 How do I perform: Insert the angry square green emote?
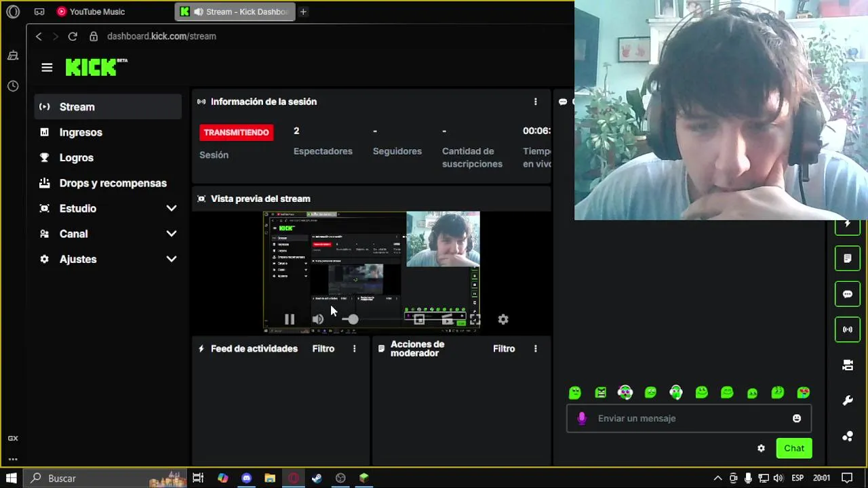coord(601,392)
